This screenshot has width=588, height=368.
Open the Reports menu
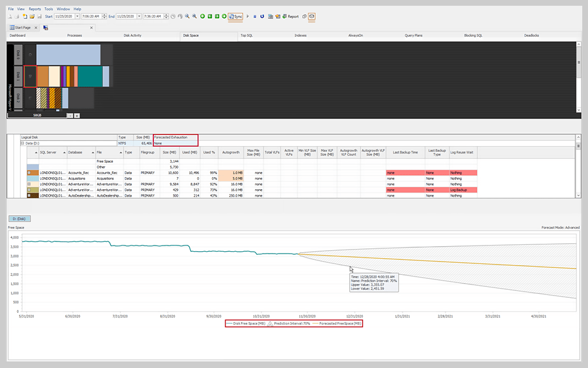point(34,9)
